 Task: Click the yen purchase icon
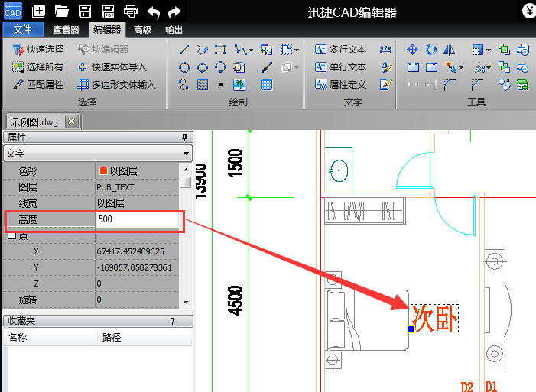point(529,11)
